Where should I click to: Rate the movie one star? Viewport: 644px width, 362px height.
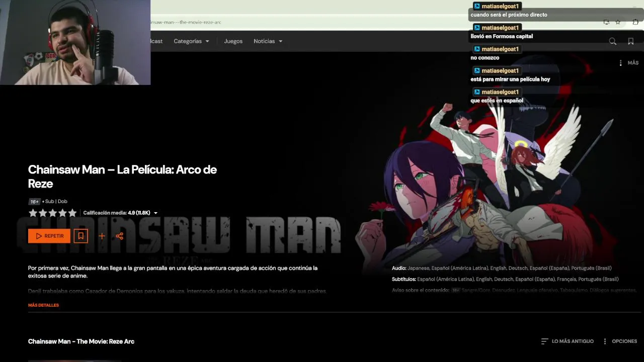33,213
